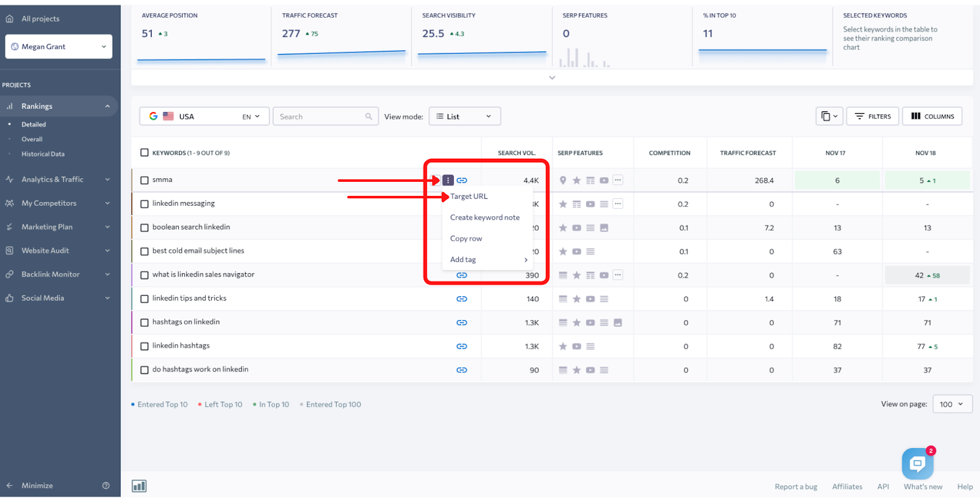Open What's new in footer
This screenshot has height=502, width=980.
pos(923,487)
